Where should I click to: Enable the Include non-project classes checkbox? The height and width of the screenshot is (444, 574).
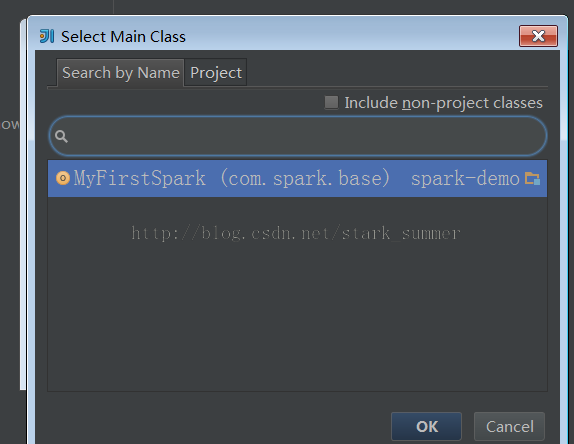[331, 102]
